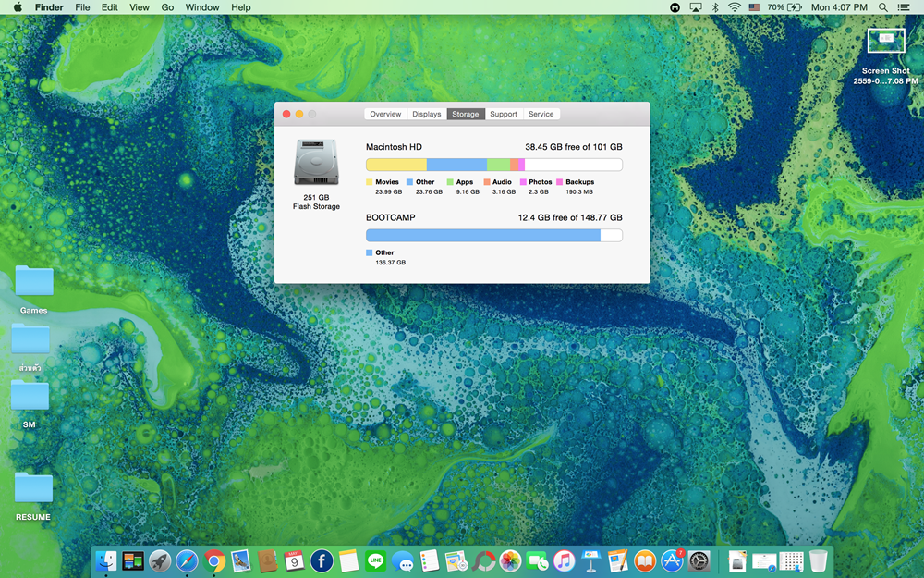This screenshot has height=578, width=924.
Task: Select the Storage tab
Action: 466,114
